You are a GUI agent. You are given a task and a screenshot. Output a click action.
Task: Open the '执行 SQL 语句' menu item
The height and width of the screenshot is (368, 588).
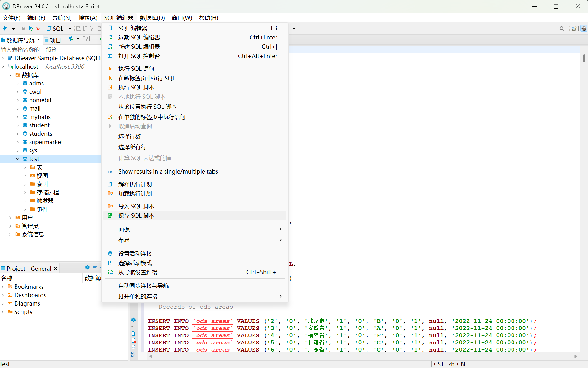(x=136, y=68)
